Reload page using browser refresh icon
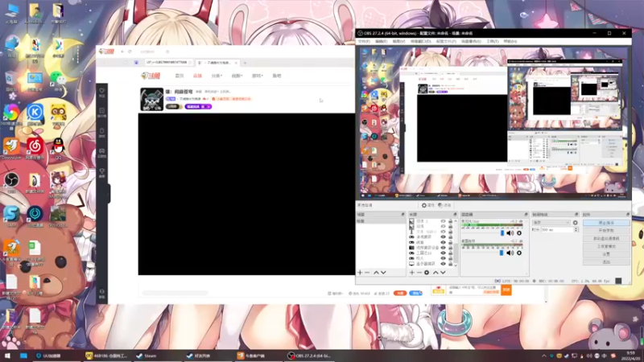The image size is (644, 362). pos(130,51)
